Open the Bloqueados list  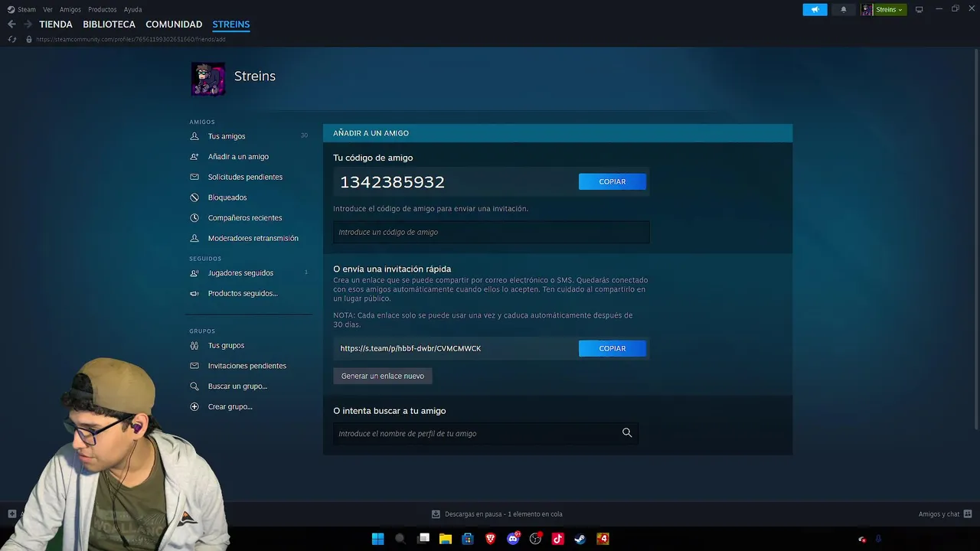click(x=227, y=197)
